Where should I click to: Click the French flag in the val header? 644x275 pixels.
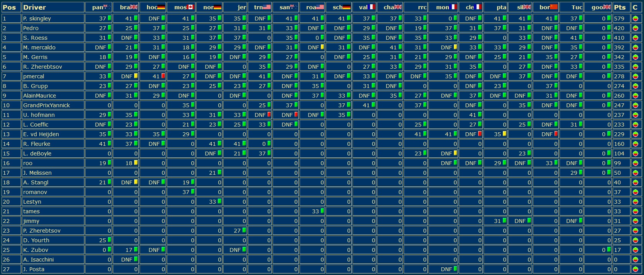point(372,7)
